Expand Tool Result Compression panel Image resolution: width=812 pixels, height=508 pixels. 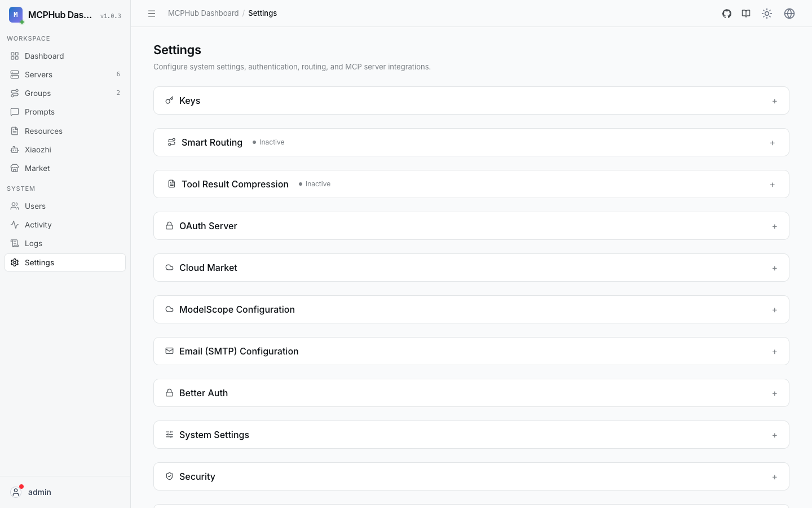471,184
